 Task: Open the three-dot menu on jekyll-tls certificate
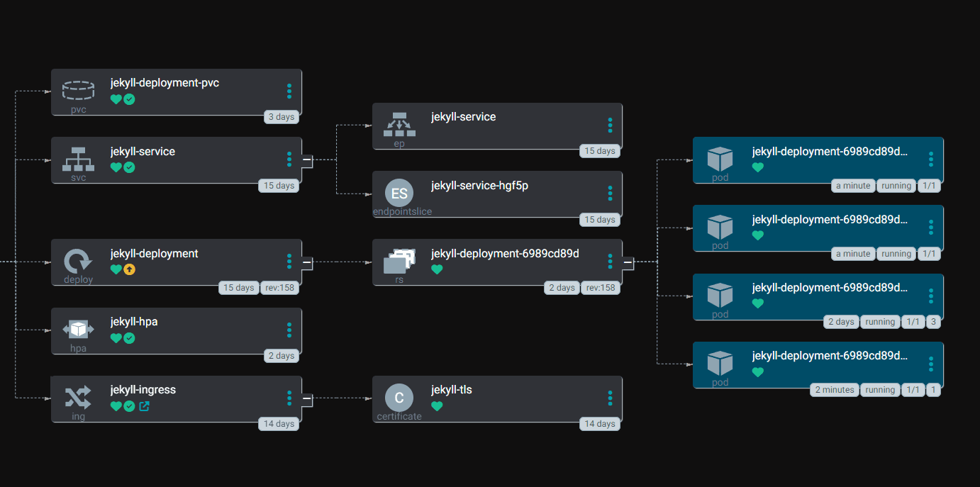[x=610, y=398]
